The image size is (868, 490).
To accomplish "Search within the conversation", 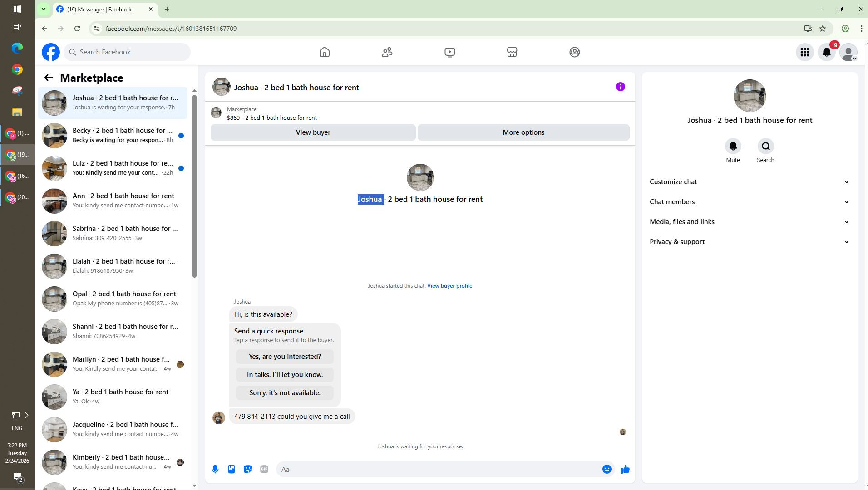I will [765, 146].
